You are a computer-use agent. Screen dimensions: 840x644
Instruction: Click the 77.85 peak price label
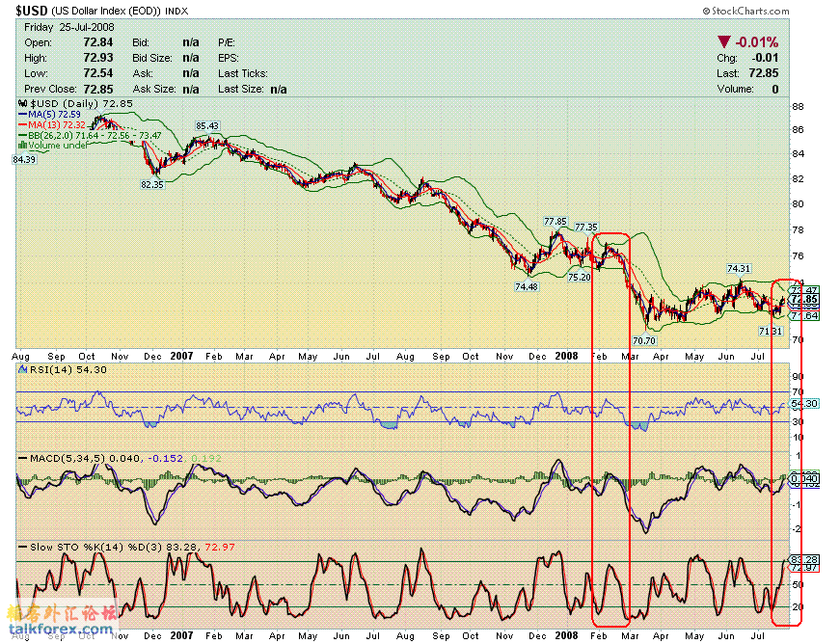click(x=555, y=221)
